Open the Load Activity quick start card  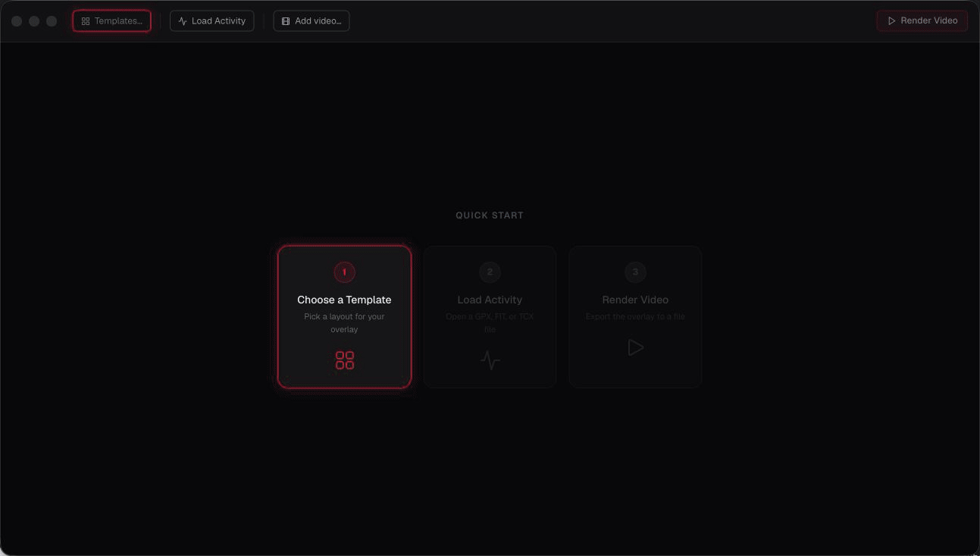click(x=490, y=317)
